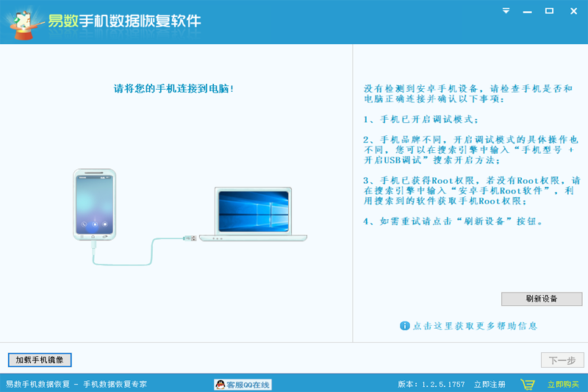Open the 点击这里获取更多帮助信息 link
This screenshot has width=588, height=392.
click(475, 325)
